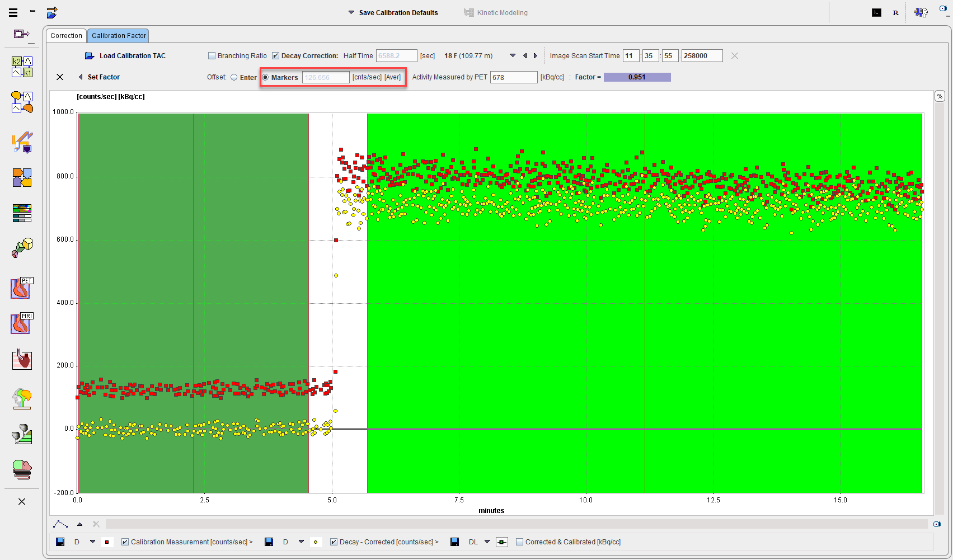Save the Decay-Corrected curve with its disk icon
This screenshot has height=560, width=953.
(x=269, y=542)
